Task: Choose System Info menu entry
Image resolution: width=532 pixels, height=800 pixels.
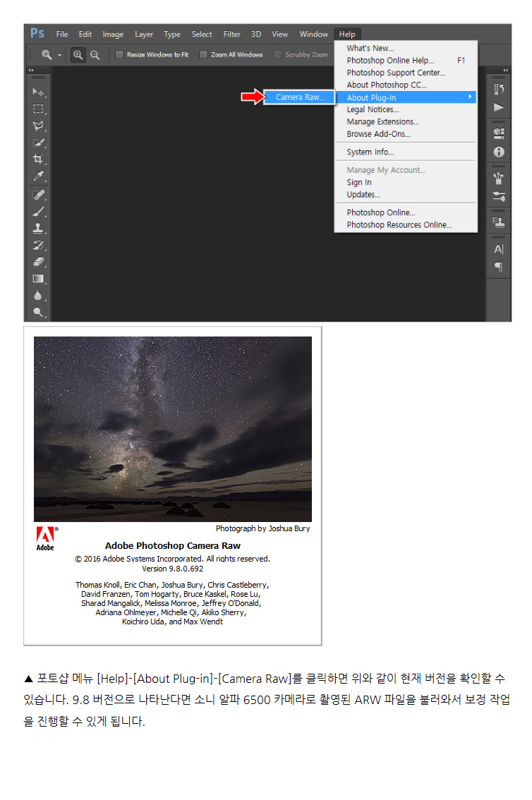Action: 406,152
